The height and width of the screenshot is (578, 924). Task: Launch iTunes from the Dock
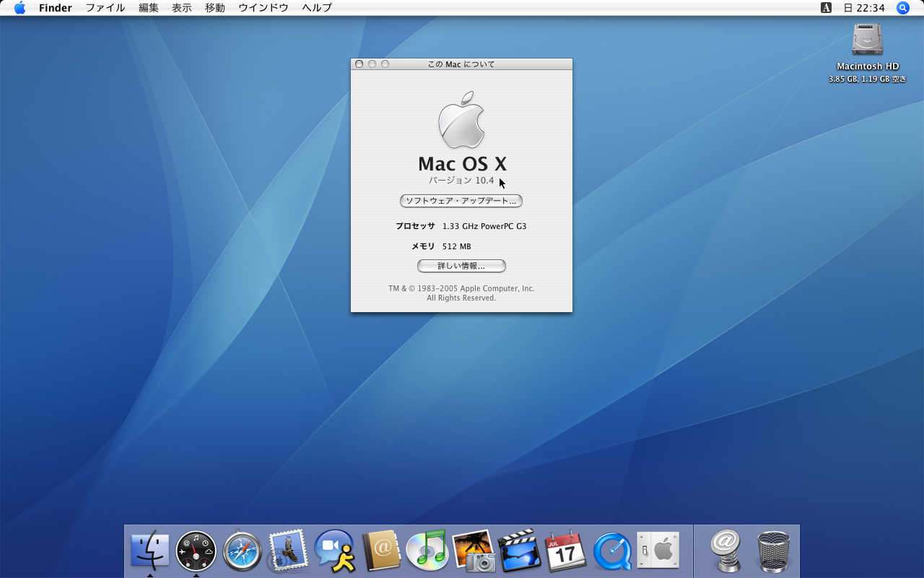click(427, 551)
